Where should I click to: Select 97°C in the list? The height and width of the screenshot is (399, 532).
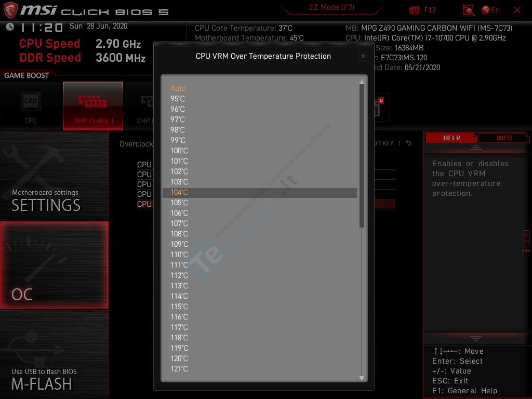tap(260, 119)
